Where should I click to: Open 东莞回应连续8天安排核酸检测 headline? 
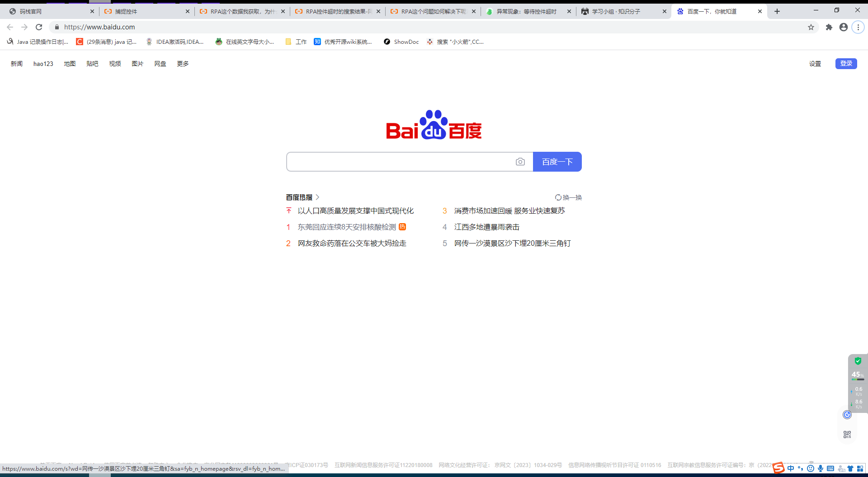[347, 227]
